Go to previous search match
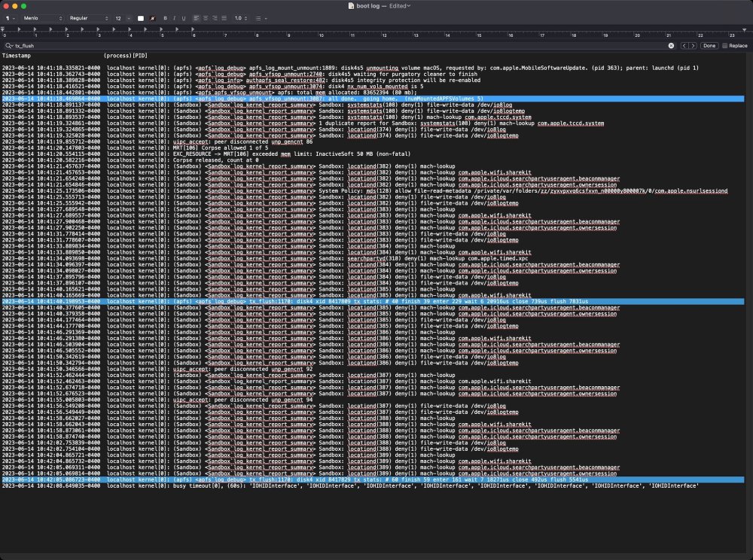The width and height of the screenshot is (753, 560). [x=684, y=46]
